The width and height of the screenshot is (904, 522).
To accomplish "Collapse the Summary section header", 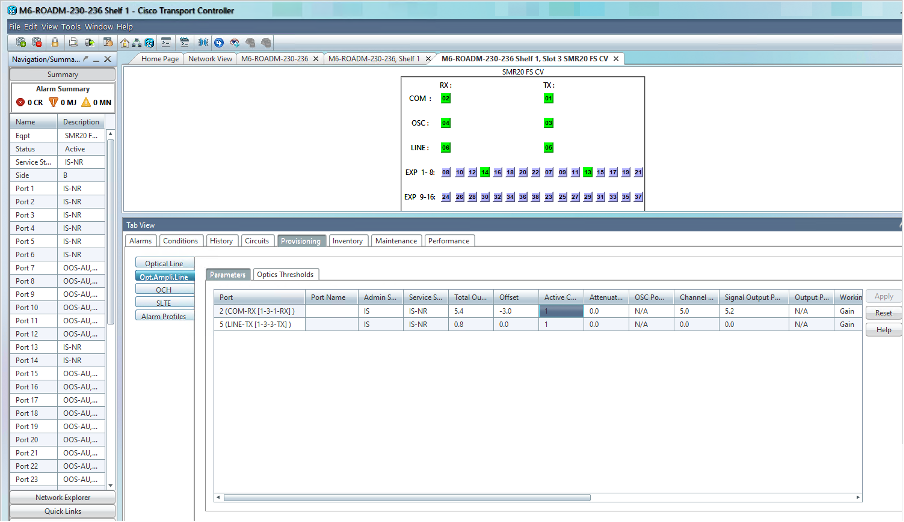I will click(63, 74).
